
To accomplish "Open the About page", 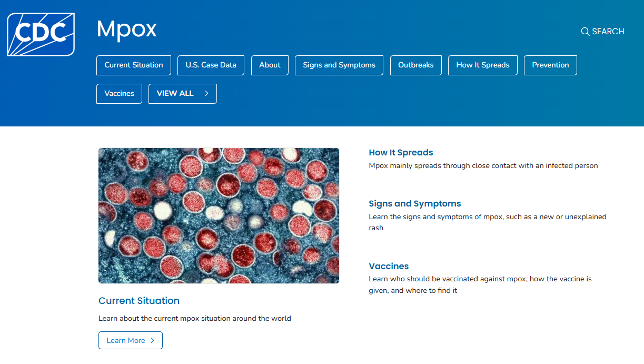I will 270,65.
